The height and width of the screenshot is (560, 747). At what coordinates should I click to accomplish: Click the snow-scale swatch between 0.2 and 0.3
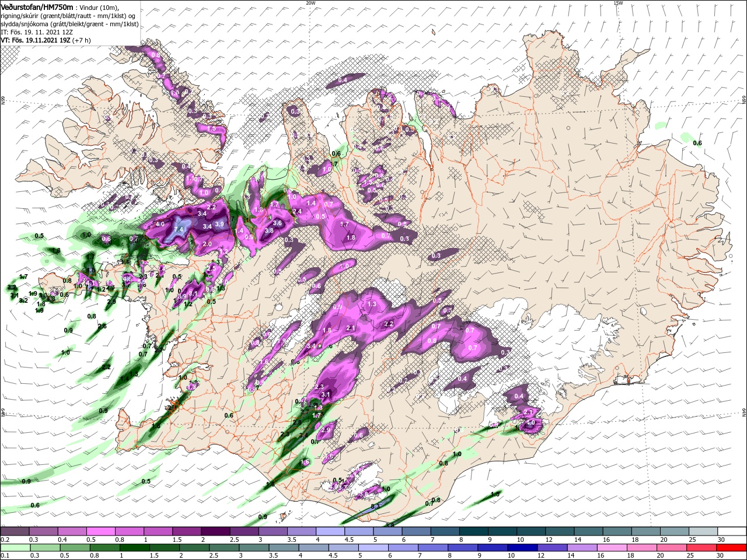(x=15, y=531)
